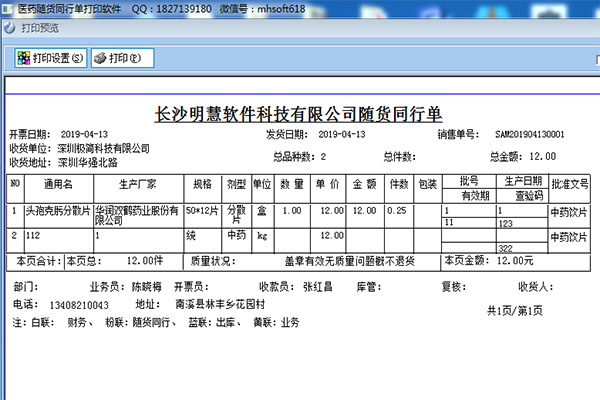This screenshot has height=400, width=600.
Task: Click the 总件数 label
Action: [x=399, y=157]
